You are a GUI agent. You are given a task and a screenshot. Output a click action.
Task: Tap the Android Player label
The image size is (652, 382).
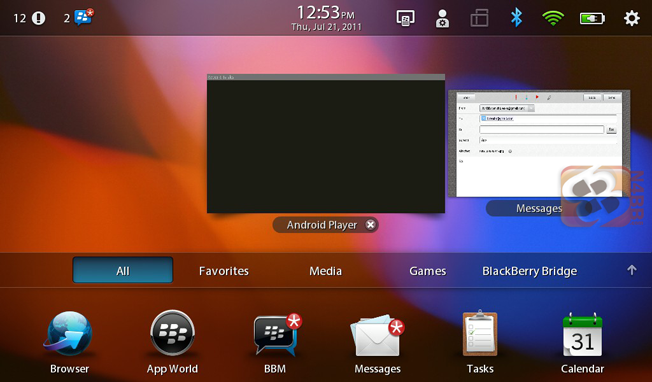[x=322, y=225]
